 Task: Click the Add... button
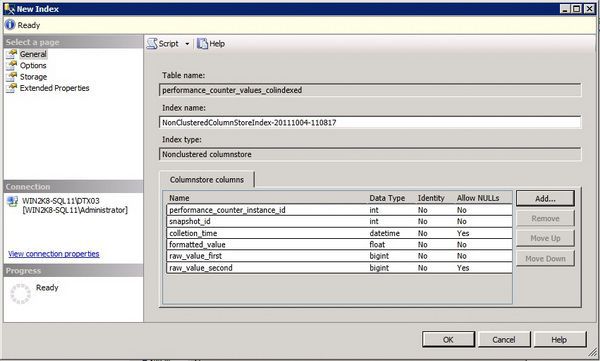coord(545,198)
